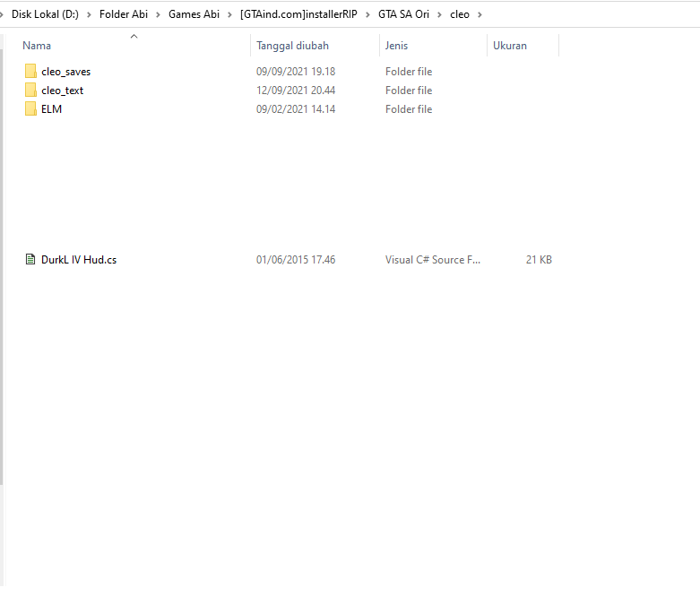This screenshot has height=596, width=700.
Task: Click the cleo_saves folder name
Action: click(x=65, y=72)
